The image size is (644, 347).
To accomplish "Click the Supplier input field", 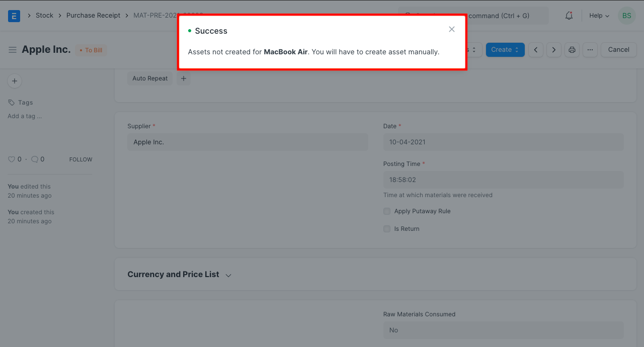I will click(x=248, y=142).
